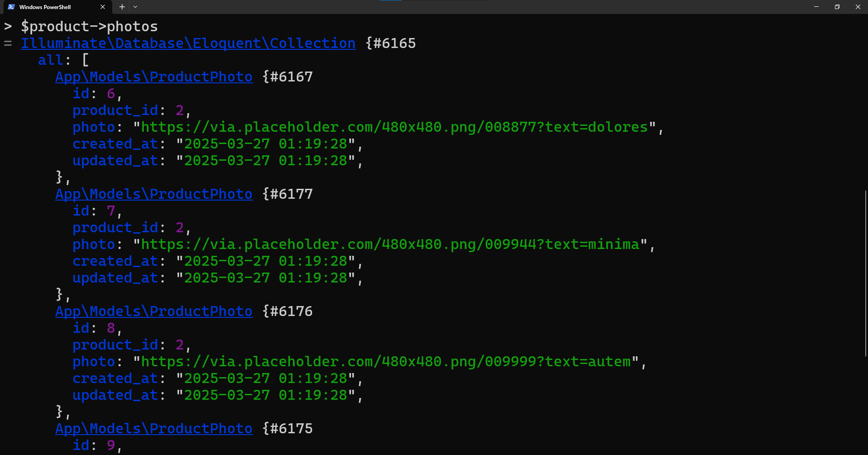Expand the new tab profile dropdown
The height and width of the screenshot is (455, 868).
click(135, 7)
